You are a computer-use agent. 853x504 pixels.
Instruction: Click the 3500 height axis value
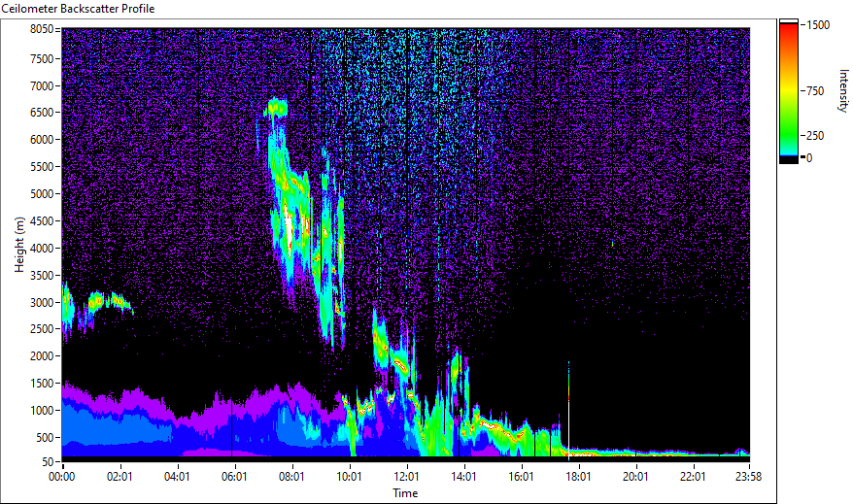coord(42,276)
